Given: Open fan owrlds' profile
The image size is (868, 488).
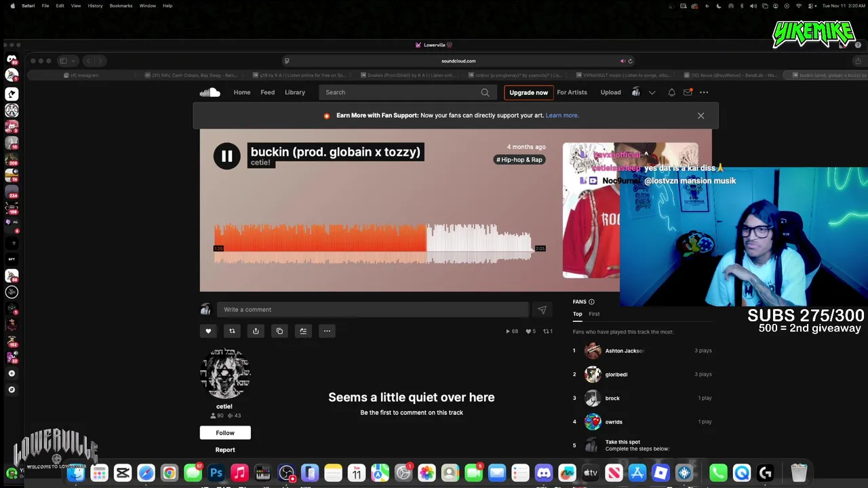Looking at the screenshot, I should coord(614,422).
